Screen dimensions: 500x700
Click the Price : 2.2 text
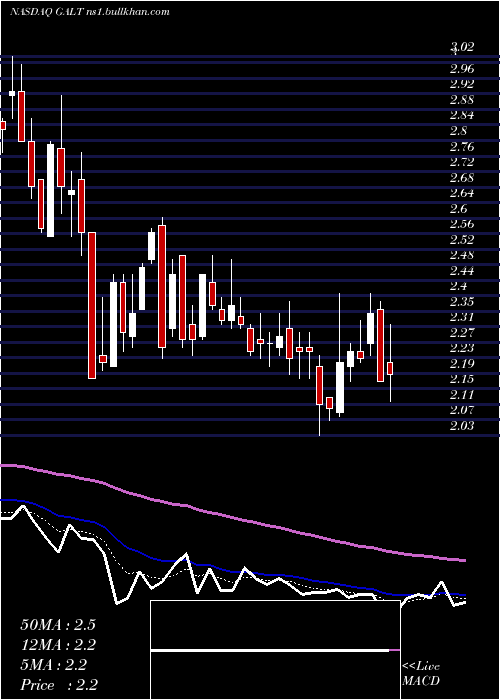59,685
